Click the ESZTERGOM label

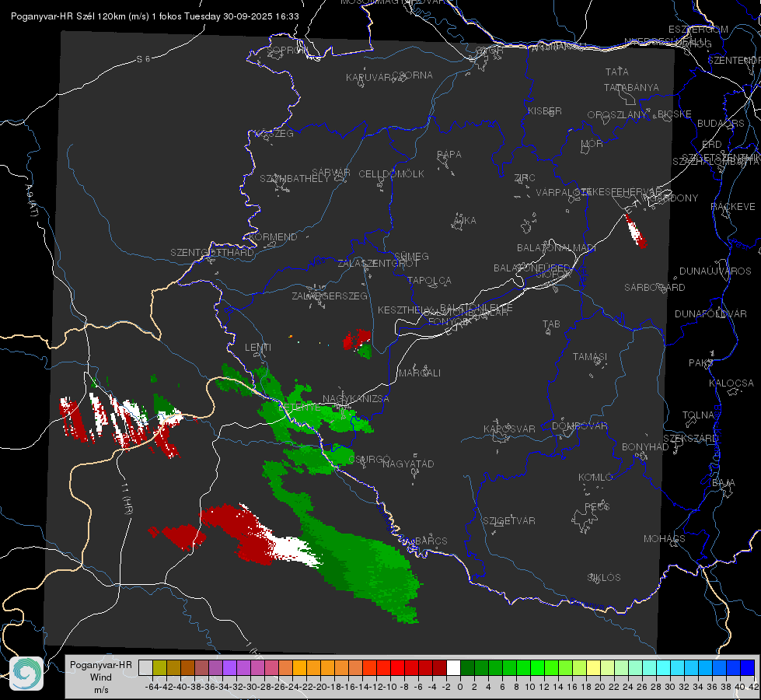click(698, 30)
